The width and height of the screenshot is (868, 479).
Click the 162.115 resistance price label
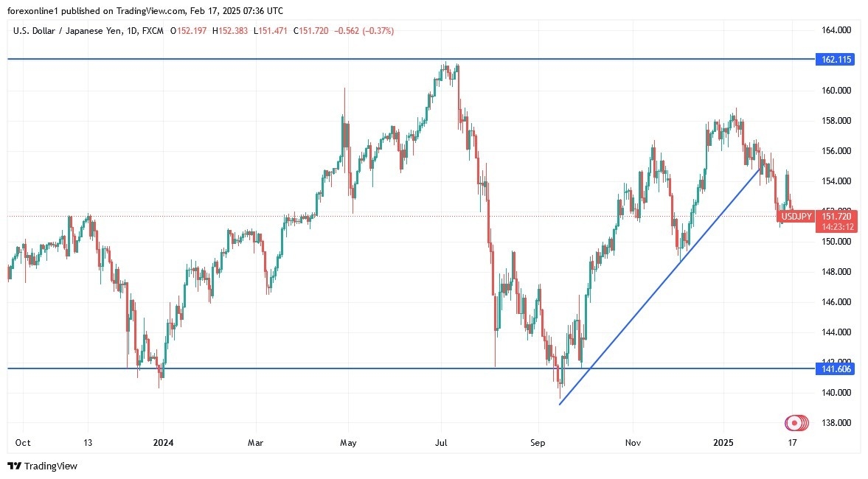tap(834, 60)
